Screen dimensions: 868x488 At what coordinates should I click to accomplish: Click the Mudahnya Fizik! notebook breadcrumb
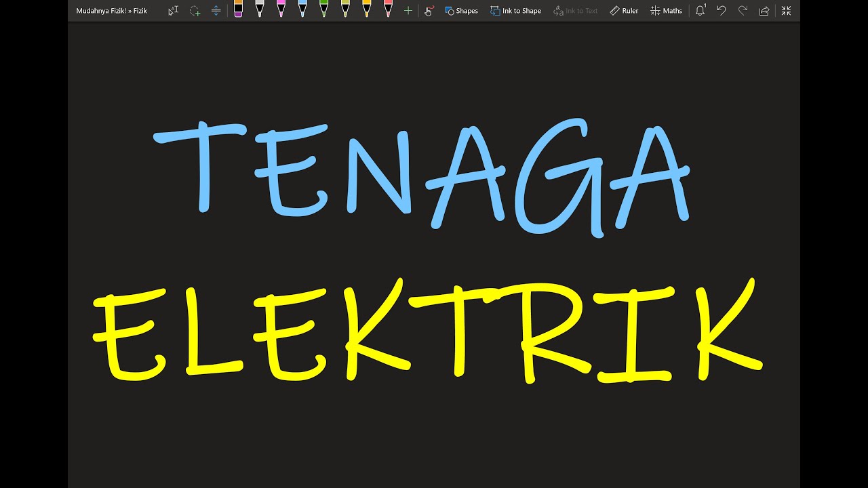[x=100, y=11]
